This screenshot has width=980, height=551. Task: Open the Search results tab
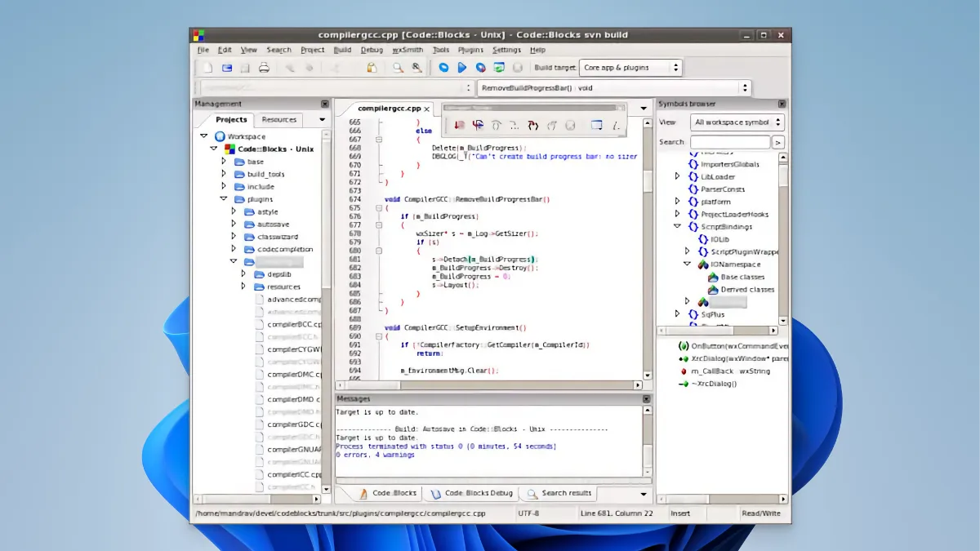568,493
